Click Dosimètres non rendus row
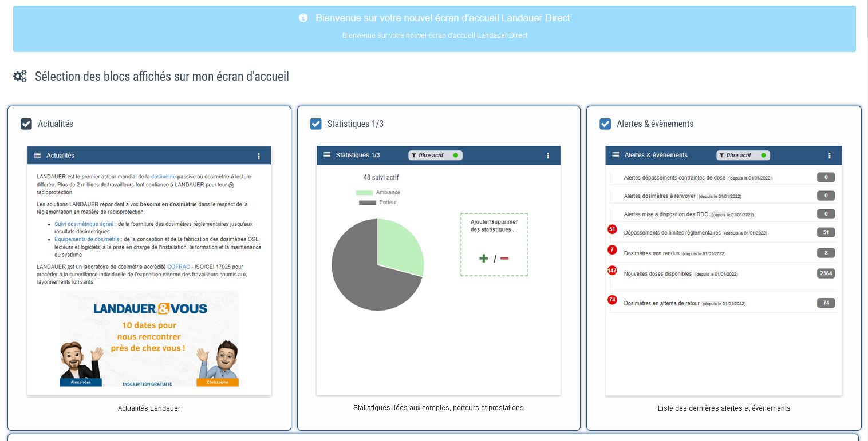 [x=723, y=253]
